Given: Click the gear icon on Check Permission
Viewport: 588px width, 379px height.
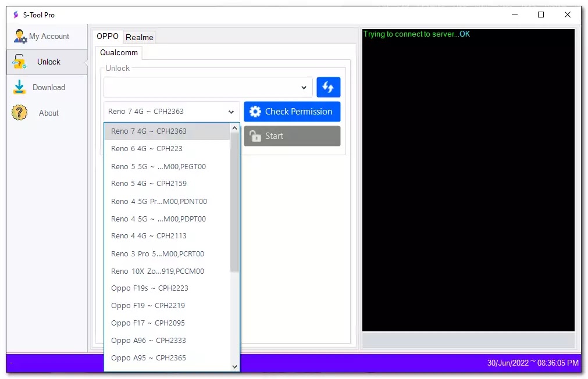Looking at the screenshot, I should tap(255, 112).
